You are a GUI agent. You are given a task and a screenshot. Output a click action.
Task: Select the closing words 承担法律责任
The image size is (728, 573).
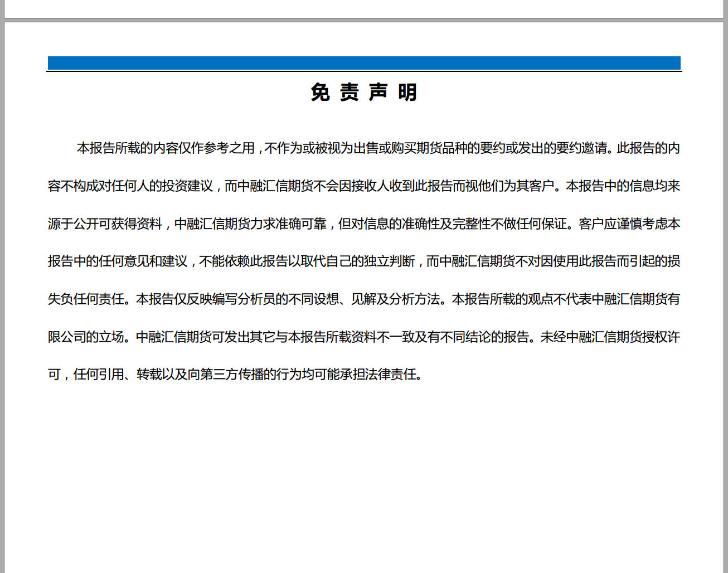click(x=378, y=375)
